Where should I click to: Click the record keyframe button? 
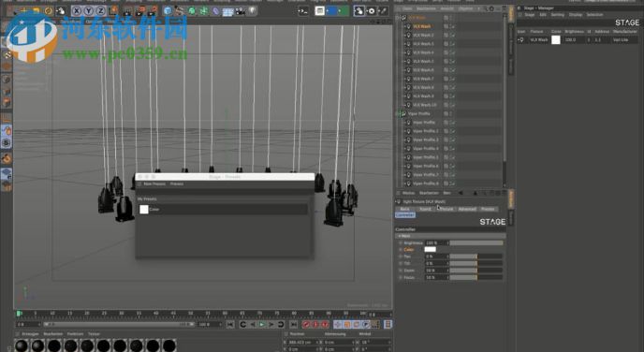(x=306, y=325)
